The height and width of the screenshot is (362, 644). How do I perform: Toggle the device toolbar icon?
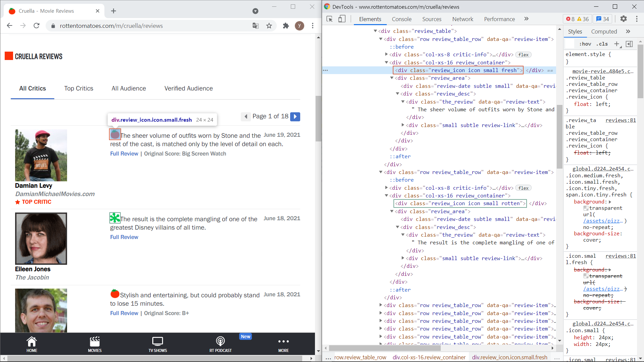342,19
